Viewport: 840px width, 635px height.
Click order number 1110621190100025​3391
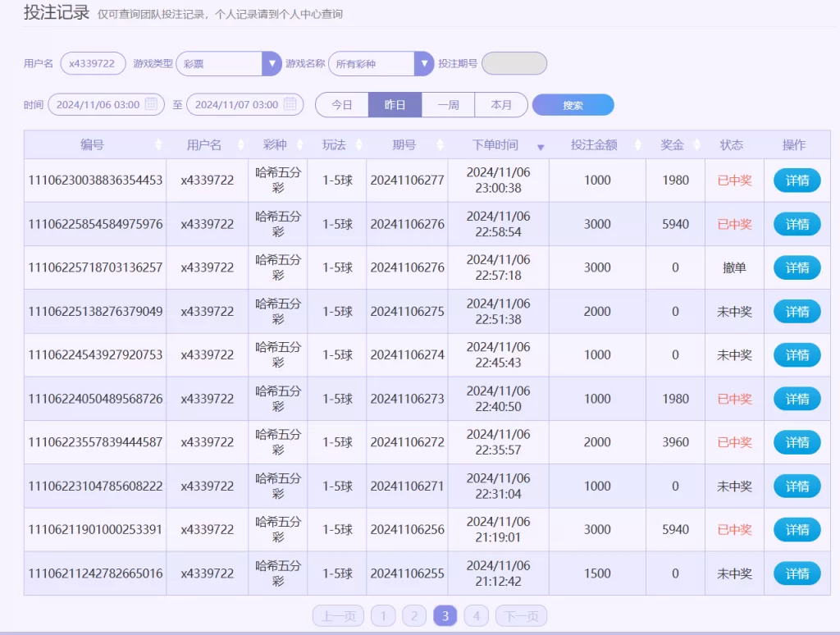[x=95, y=529]
